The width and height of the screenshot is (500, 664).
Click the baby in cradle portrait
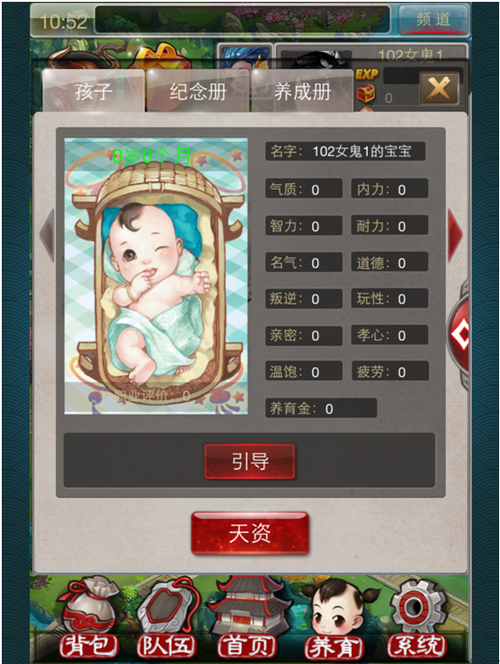[156, 276]
